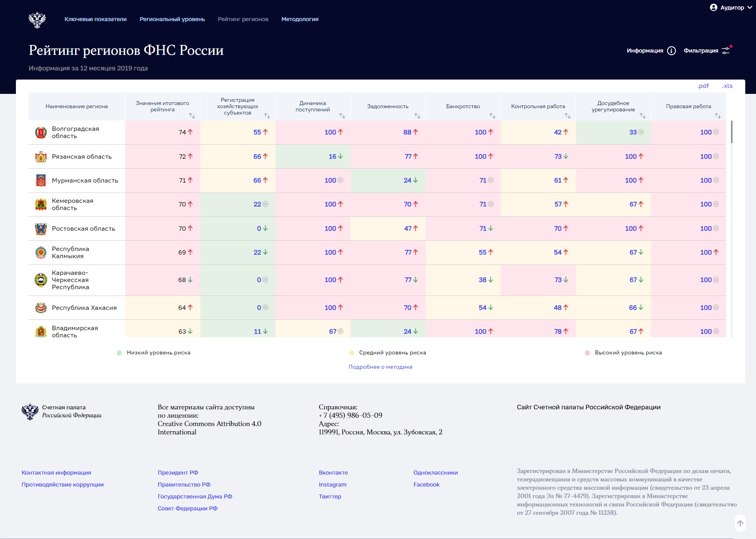Open Контактная информация footer link
Image resolution: width=756 pixels, height=539 pixels.
pyautogui.click(x=56, y=473)
